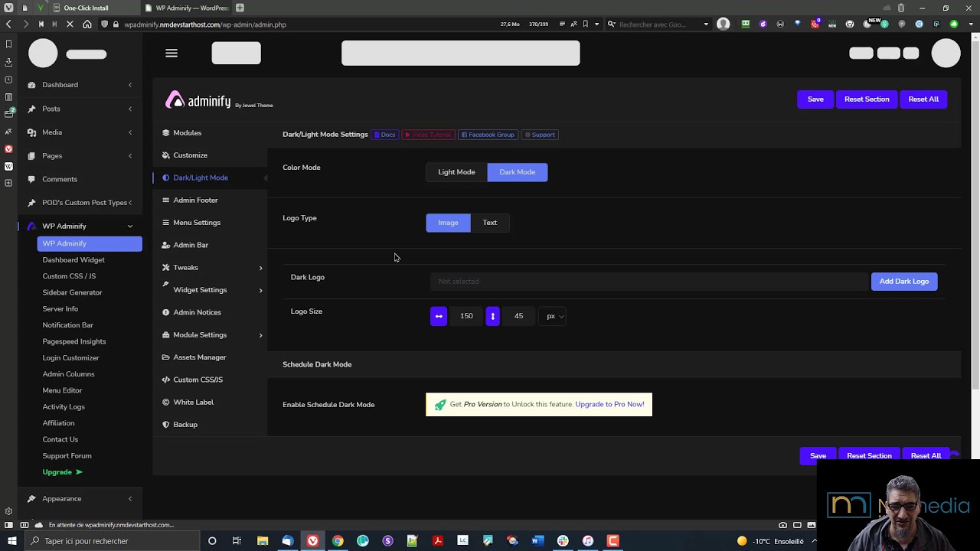Click the user profile avatar in browser toolbar
This screenshot has width=980, height=551.
723,24
